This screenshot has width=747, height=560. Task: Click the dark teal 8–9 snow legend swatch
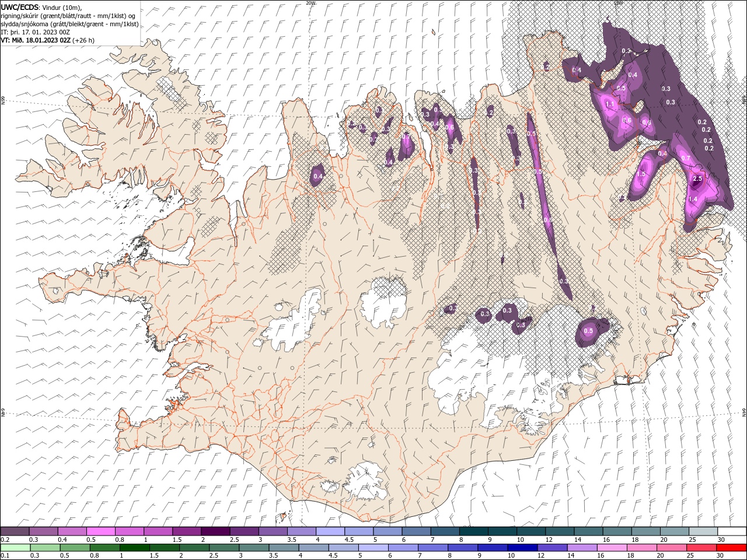pyautogui.click(x=473, y=531)
